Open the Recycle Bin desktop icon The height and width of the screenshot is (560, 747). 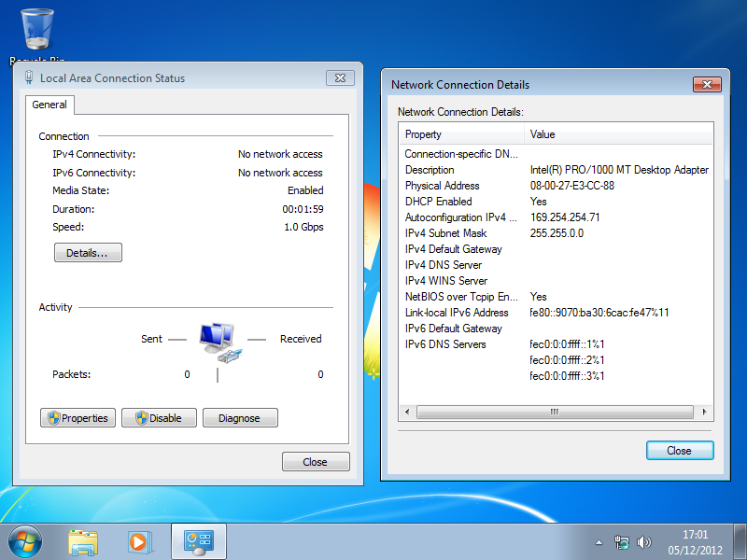(37, 30)
